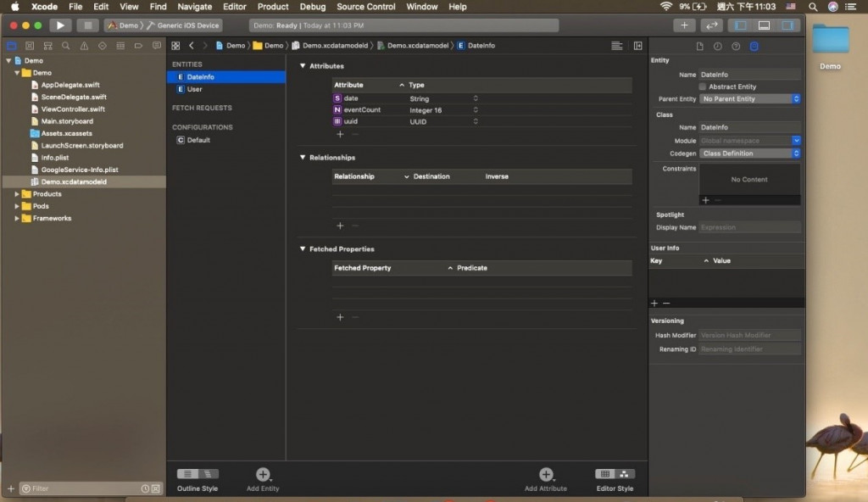The image size is (868, 502).
Task: Switch Editor Style to graph
Action: 625,474
